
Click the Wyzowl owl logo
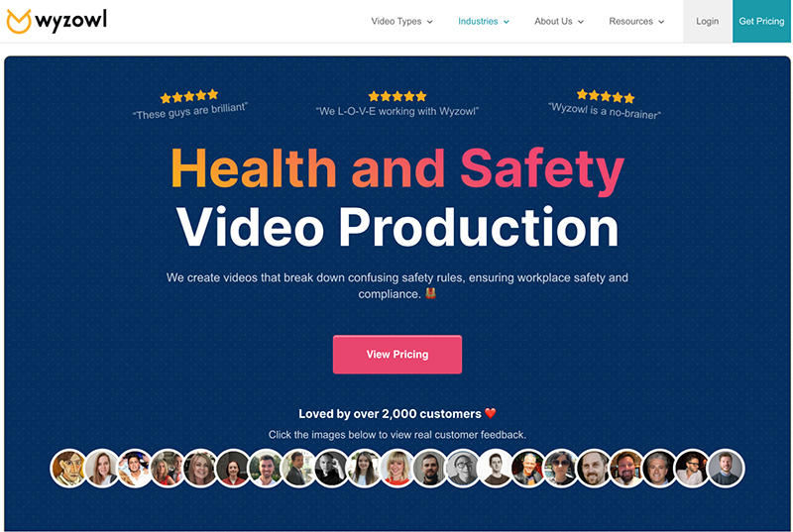coord(20,21)
